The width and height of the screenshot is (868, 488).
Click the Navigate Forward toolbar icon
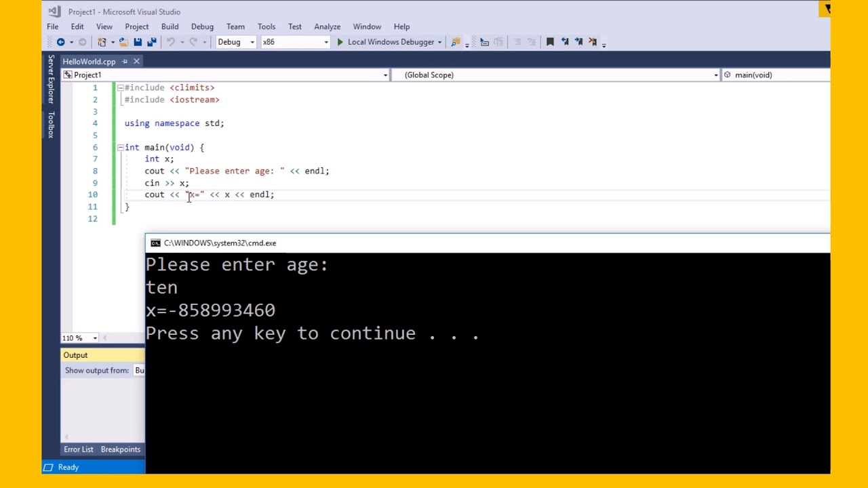82,42
